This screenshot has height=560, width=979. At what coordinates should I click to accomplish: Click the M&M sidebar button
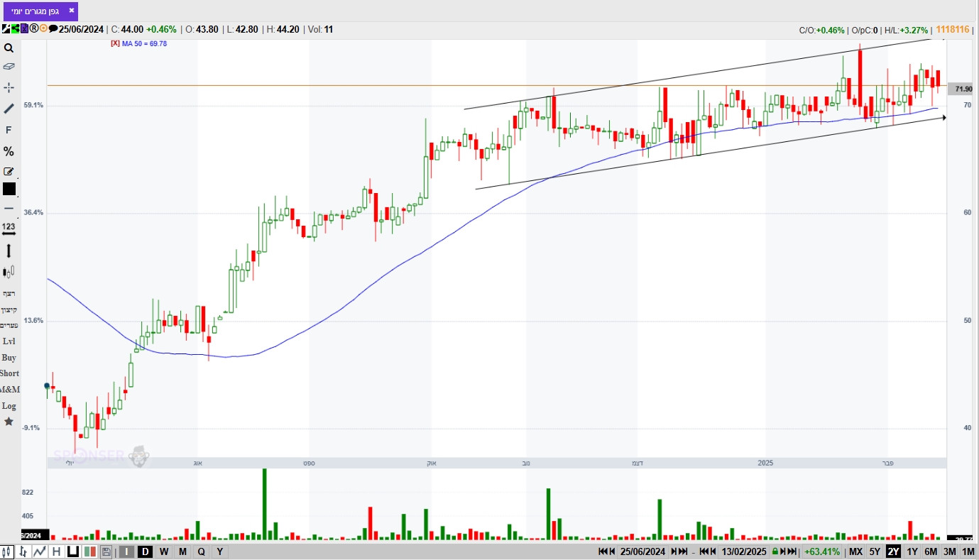point(10,390)
